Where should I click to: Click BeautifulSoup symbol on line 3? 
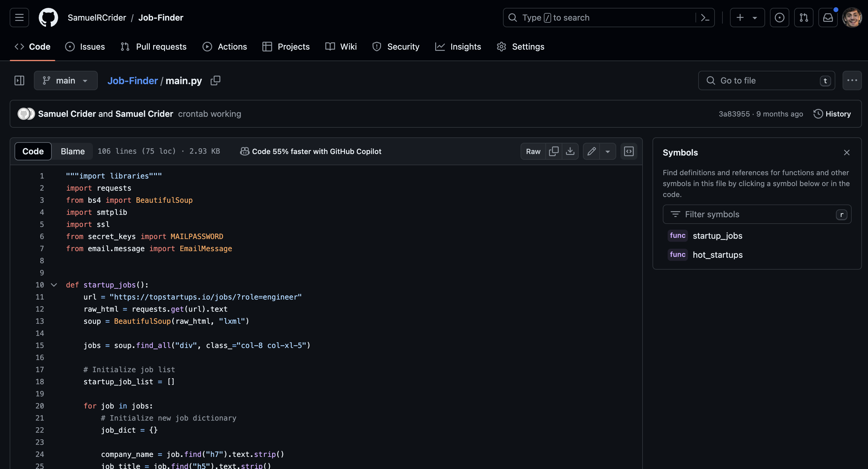pyautogui.click(x=164, y=200)
